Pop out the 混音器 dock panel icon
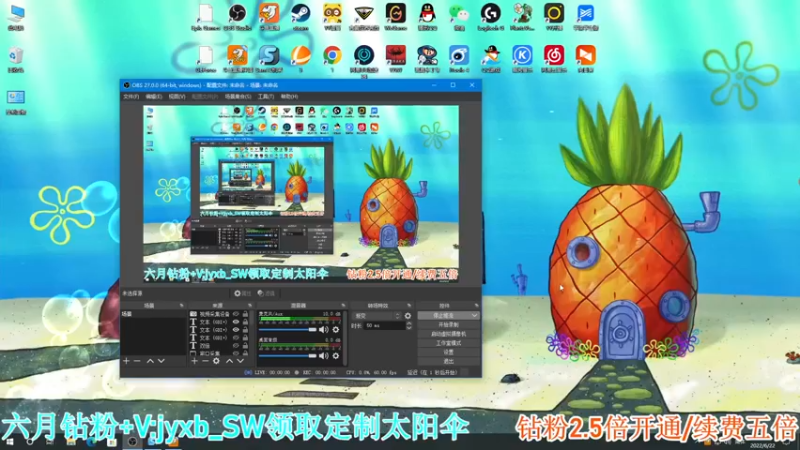Screen dimensions: 800x450 point(343,306)
